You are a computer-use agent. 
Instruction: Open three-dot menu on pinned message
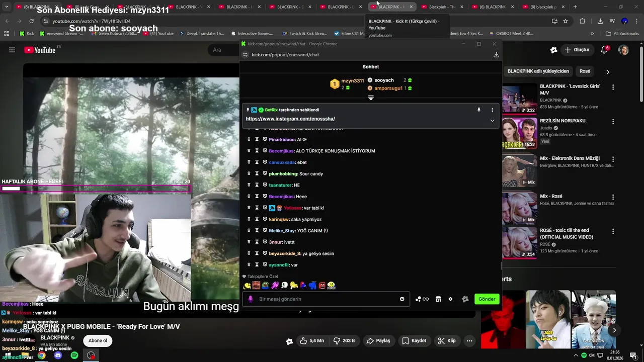(x=492, y=110)
